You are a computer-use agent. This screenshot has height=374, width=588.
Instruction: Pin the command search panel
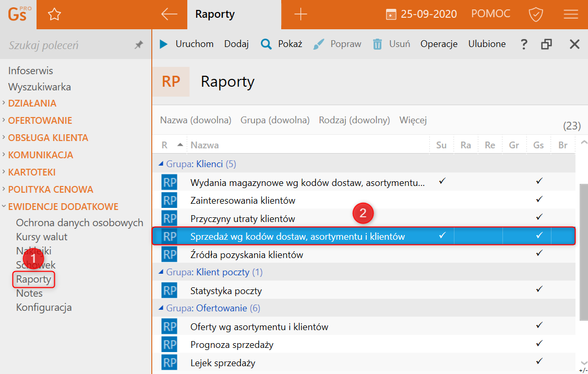click(x=138, y=45)
